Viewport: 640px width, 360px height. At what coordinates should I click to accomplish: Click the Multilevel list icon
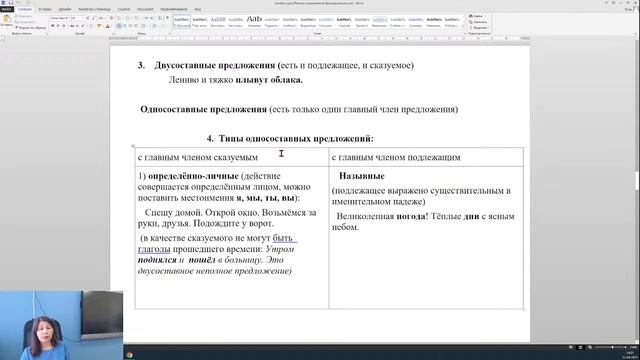[136, 18]
